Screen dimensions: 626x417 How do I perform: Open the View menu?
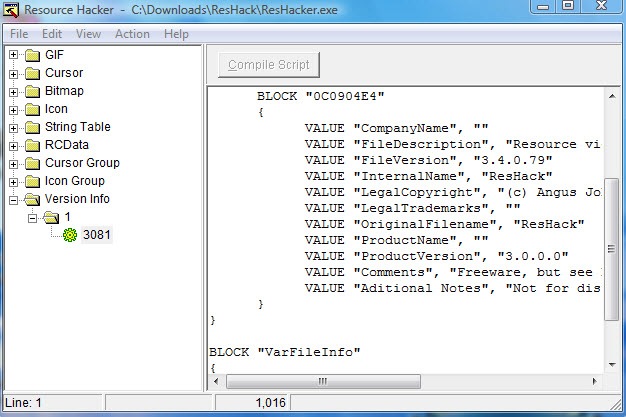click(88, 34)
